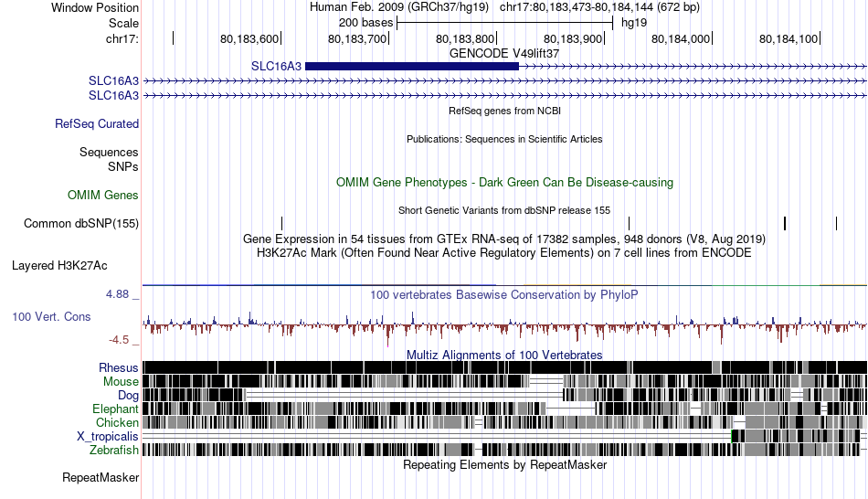
Task: Click the 4.88 PhyloP upper scale value
Action: pos(117,294)
